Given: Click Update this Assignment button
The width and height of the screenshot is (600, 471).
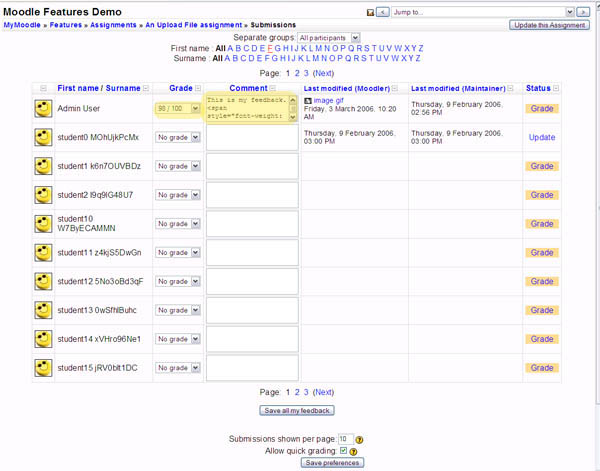Looking at the screenshot, I should tap(551, 24).
